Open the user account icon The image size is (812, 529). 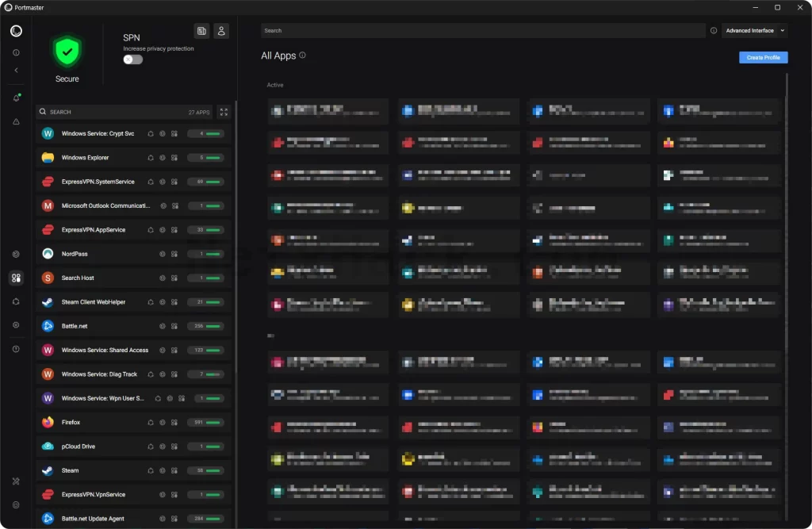pos(221,31)
